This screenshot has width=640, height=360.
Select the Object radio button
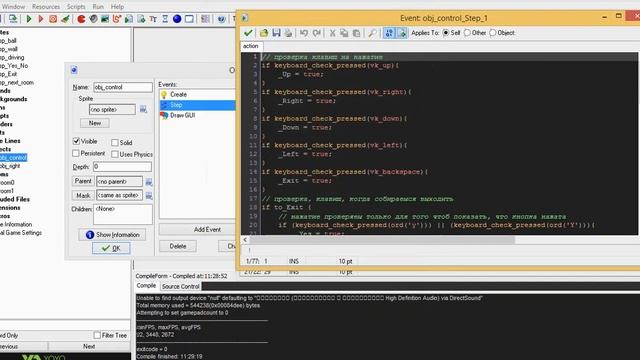tap(493, 33)
